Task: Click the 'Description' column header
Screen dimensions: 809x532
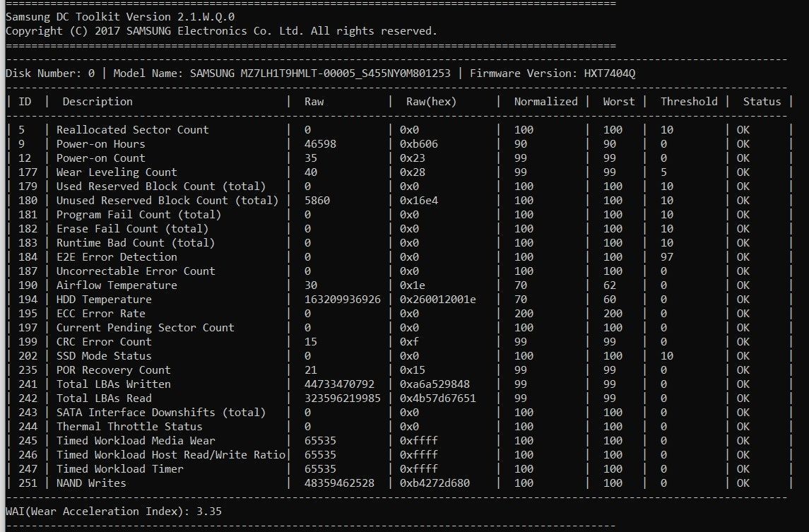Action: tap(98, 102)
